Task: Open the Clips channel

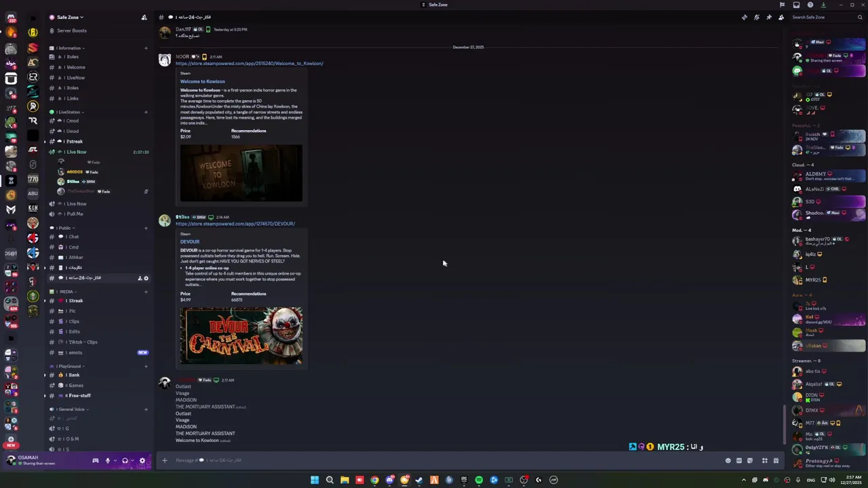Action: click(x=99, y=321)
